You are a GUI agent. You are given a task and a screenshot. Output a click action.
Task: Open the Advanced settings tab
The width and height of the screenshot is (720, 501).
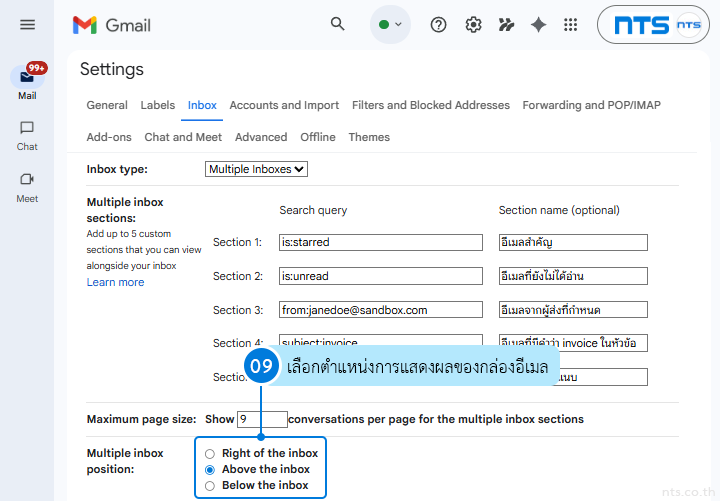261,137
